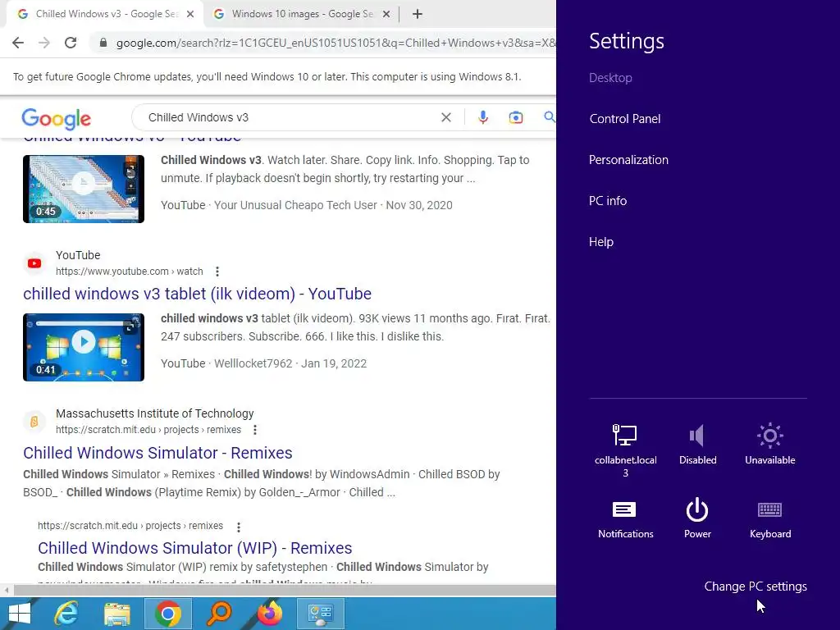Clear the search box with X icon
840x630 pixels.
click(x=445, y=117)
